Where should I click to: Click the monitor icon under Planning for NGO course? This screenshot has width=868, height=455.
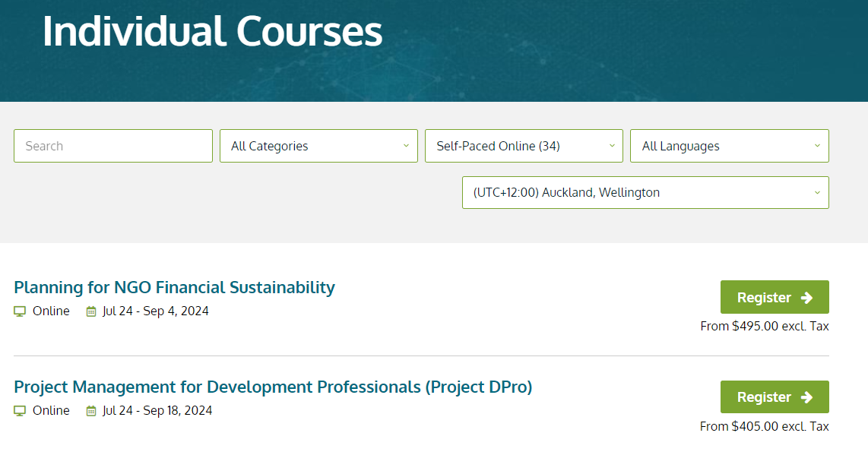tap(20, 311)
